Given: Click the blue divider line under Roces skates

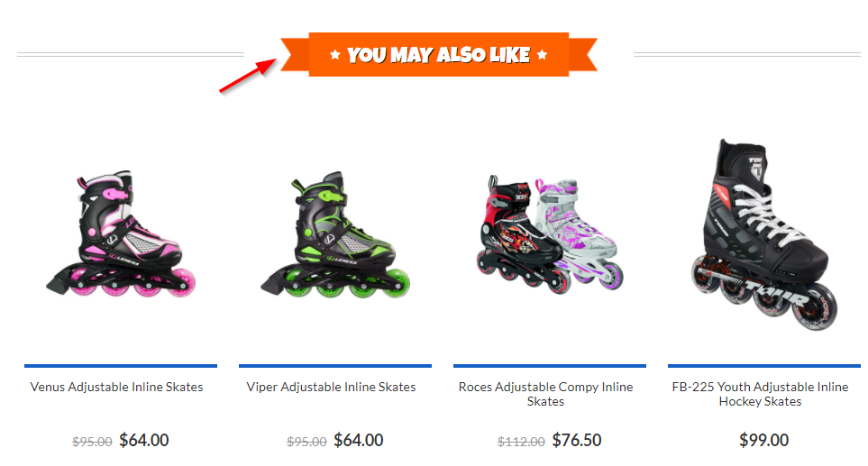Looking at the screenshot, I should (550, 366).
